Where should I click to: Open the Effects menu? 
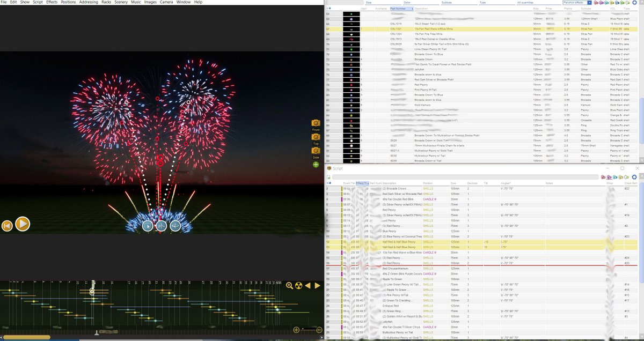tap(52, 2)
